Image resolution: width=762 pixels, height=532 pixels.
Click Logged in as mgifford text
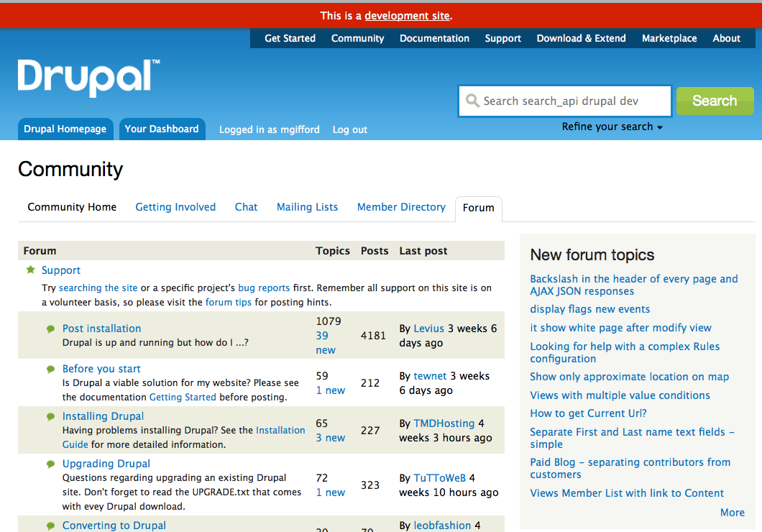[270, 129]
